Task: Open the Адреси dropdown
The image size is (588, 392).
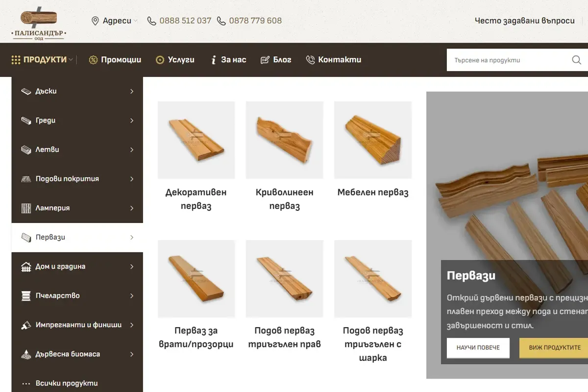Action: point(115,21)
